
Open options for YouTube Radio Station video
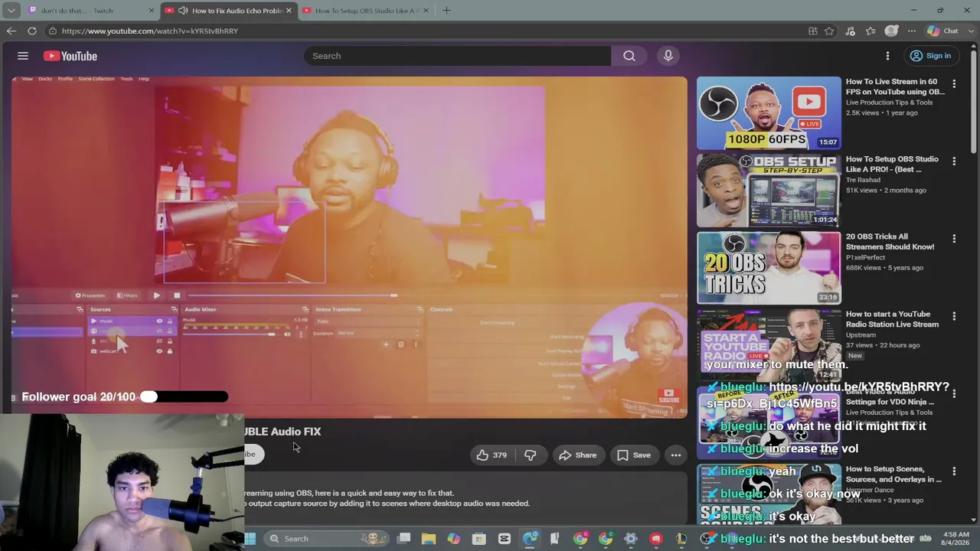tap(954, 316)
